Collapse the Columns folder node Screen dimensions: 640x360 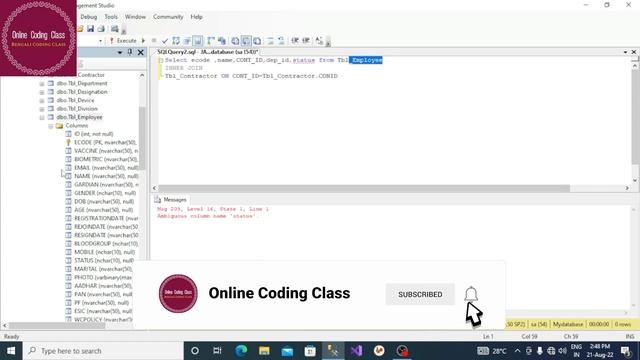point(51,126)
